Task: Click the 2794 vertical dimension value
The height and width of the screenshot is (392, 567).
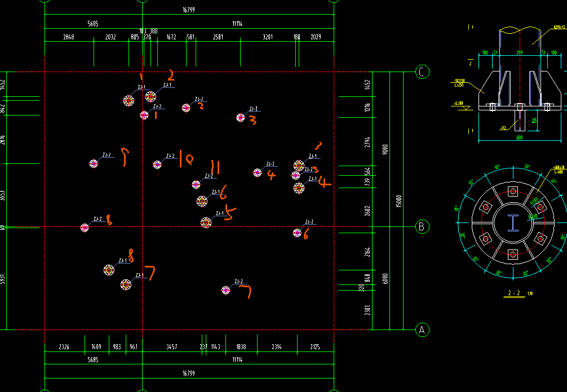Action: (x=367, y=142)
